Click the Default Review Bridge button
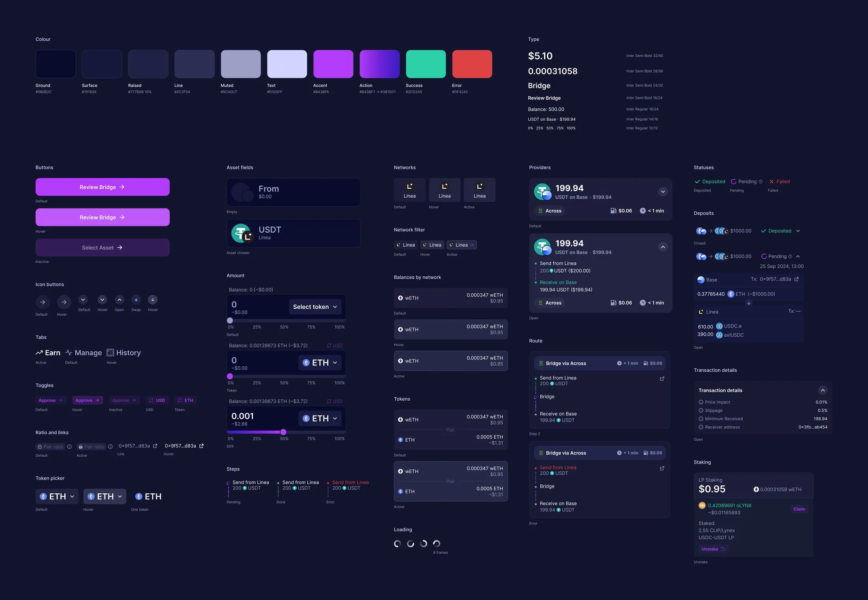 coord(103,187)
